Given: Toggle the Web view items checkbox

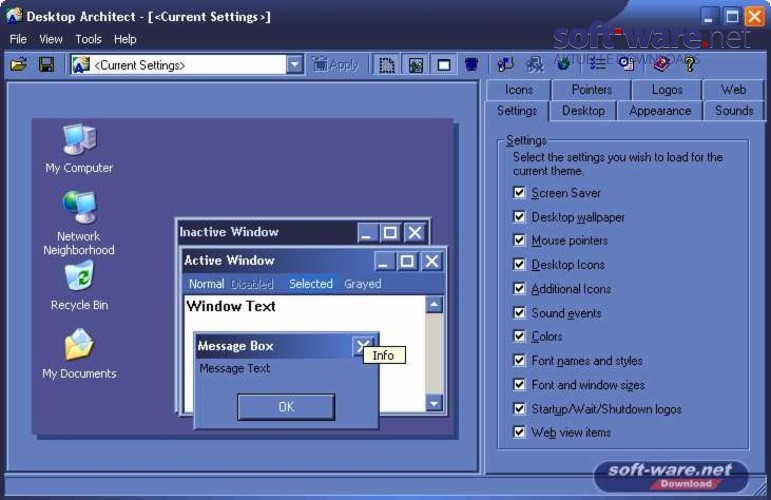Looking at the screenshot, I should (519, 432).
